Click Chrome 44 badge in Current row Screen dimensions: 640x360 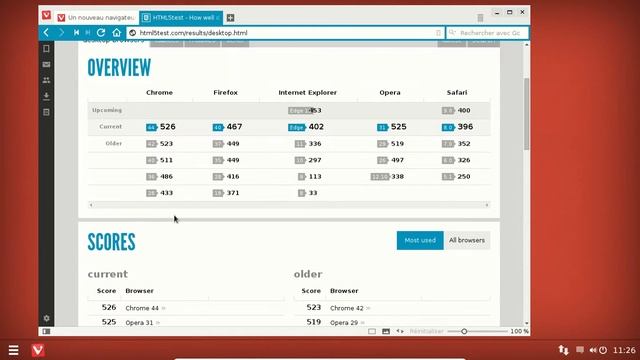[x=151, y=127]
